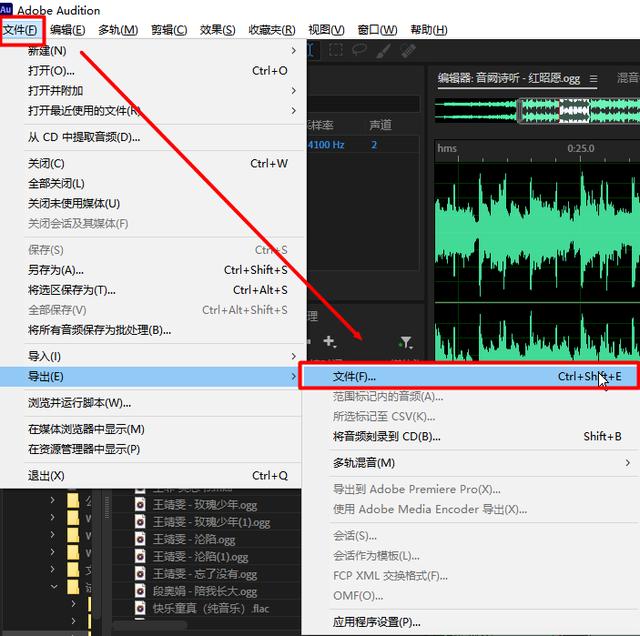Choose 浏览并运行脚本(W)... entry
The height and width of the screenshot is (636, 640).
pyautogui.click(x=151, y=403)
